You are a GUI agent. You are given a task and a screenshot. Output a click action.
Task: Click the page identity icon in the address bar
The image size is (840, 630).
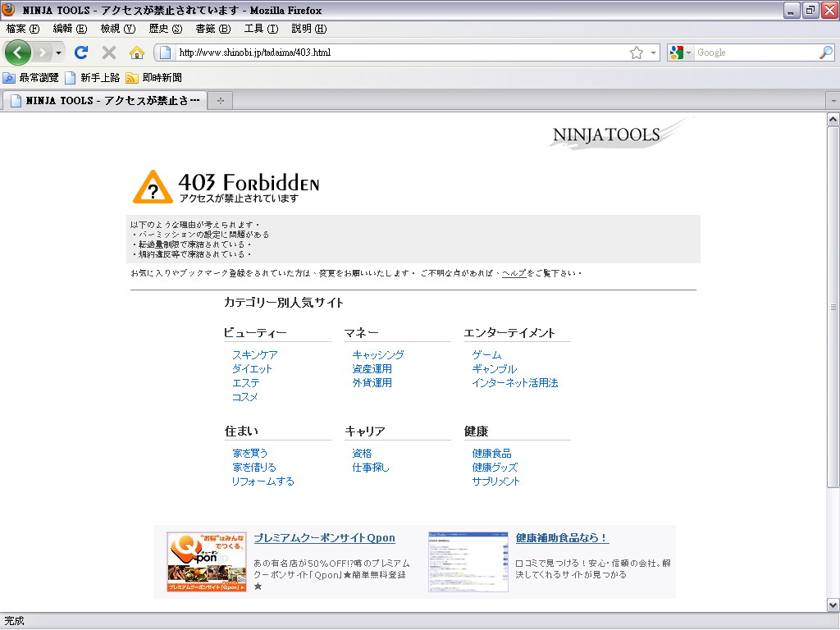[x=166, y=52]
